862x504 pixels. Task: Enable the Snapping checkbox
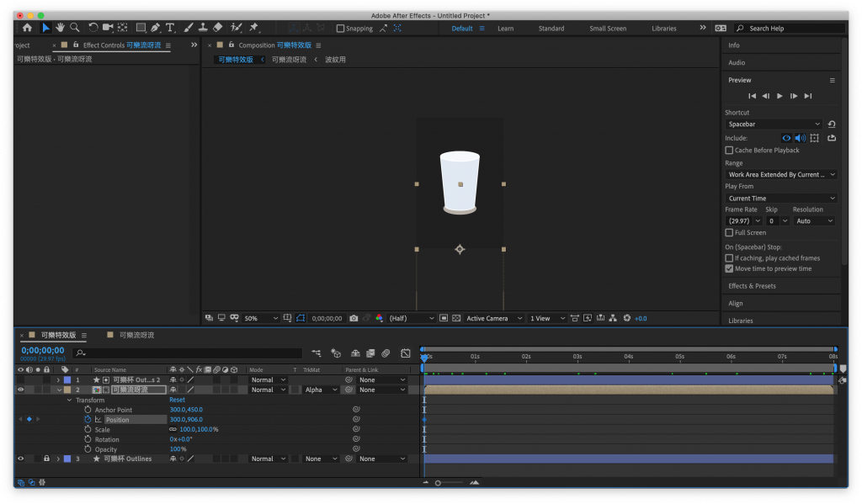tap(340, 29)
